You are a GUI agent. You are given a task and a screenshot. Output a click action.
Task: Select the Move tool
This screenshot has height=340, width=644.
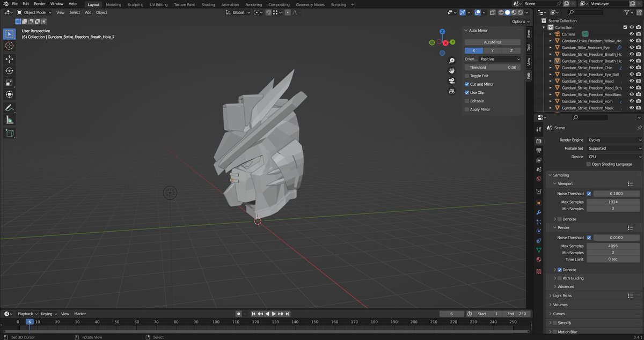9,58
